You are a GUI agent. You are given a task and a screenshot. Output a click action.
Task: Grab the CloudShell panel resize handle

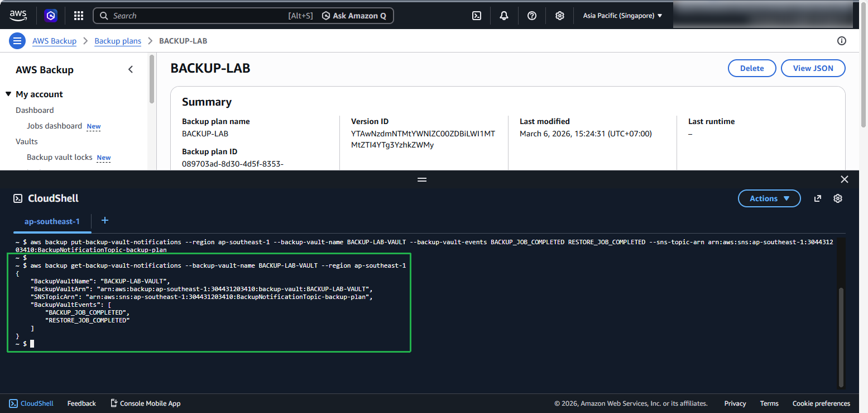tap(422, 179)
